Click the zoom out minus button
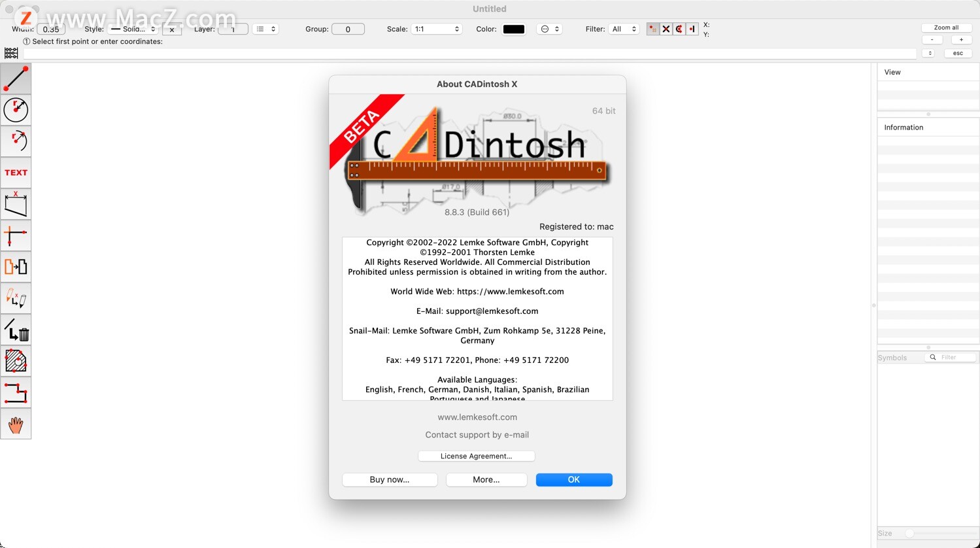This screenshot has height=548, width=980. (932, 39)
